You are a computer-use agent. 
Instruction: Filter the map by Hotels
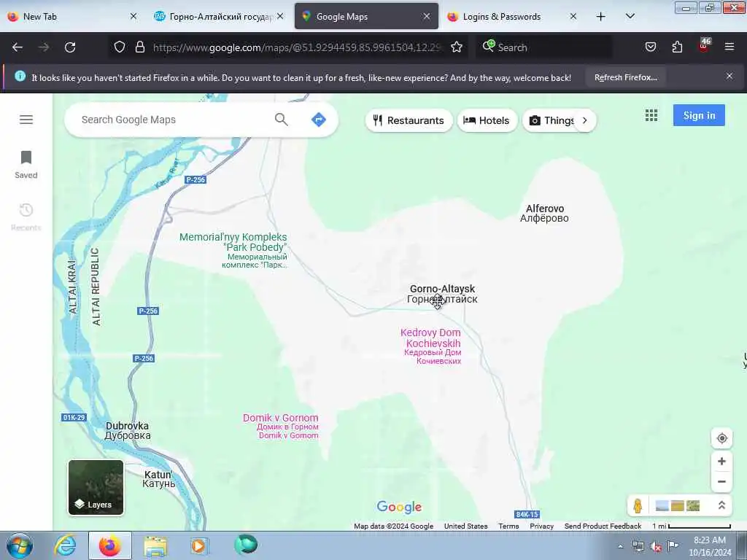487,120
